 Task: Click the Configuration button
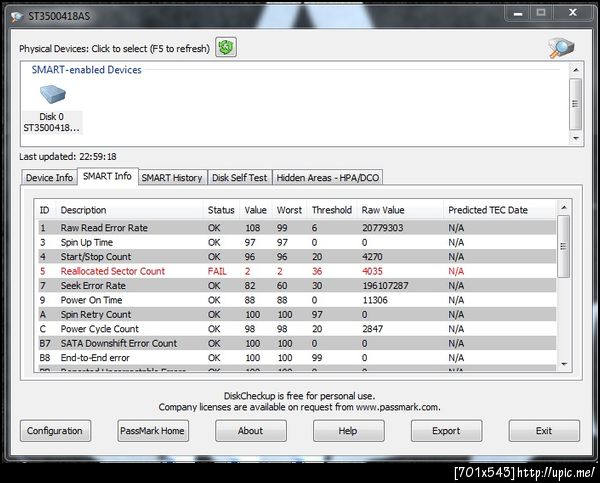pyautogui.click(x=55, y=431)
